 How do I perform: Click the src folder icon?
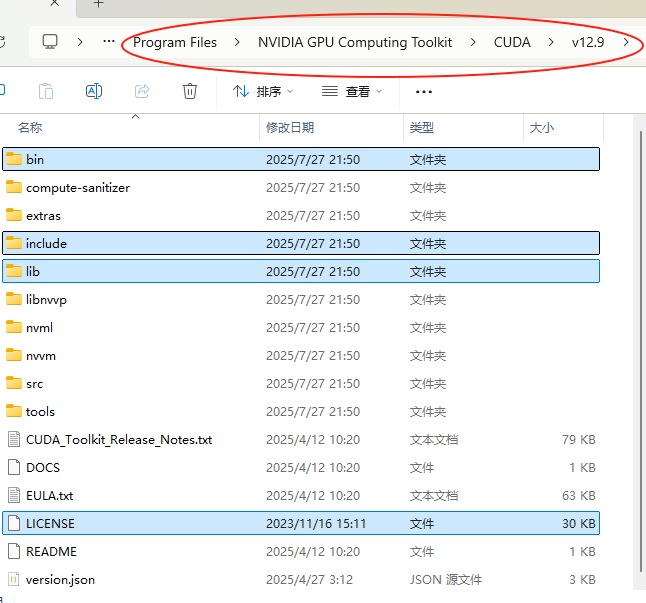coord(14,383)
